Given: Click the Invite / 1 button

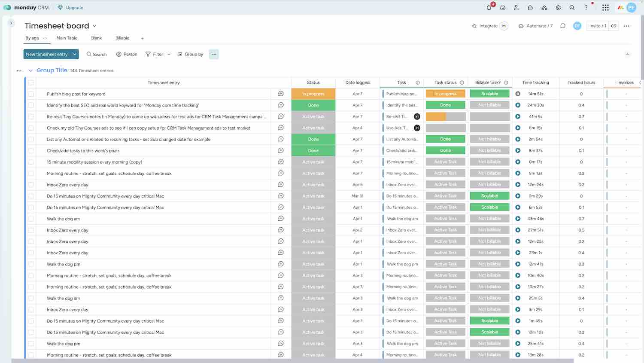Looking at the screenshot, I should pos(598,26).
